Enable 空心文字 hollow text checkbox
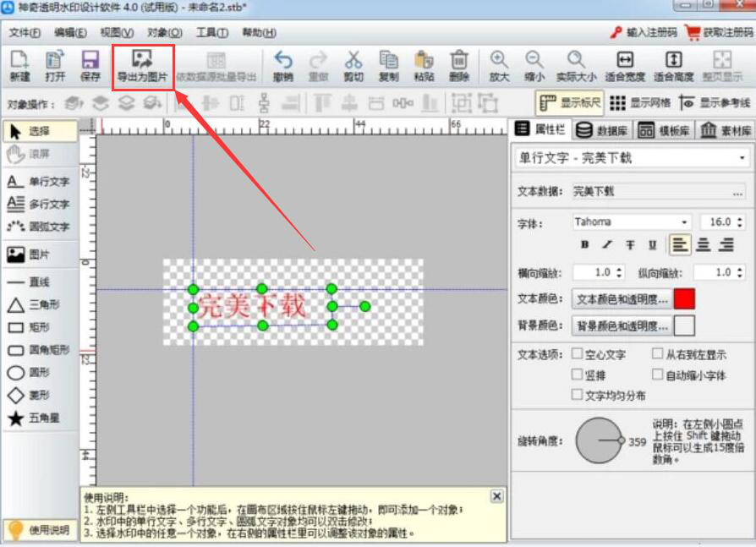The image size is (756, 547). 577,353
